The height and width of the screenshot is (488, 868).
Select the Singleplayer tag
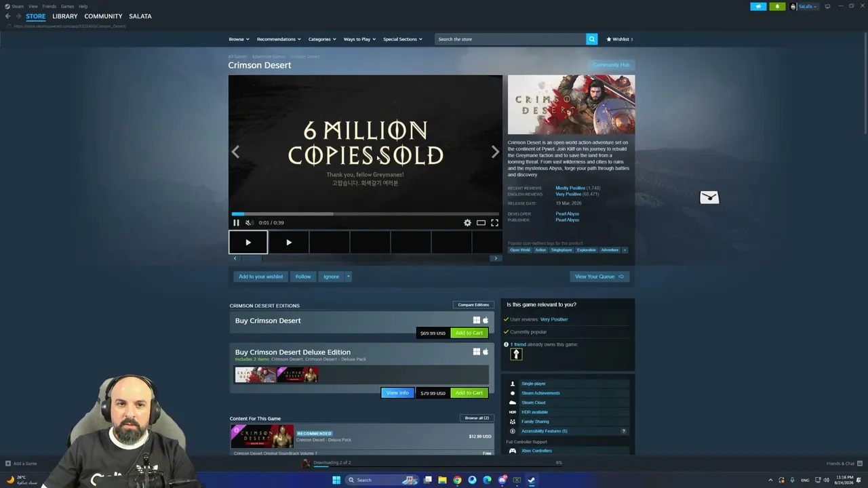pyautogui.click(x=561, y=250)
